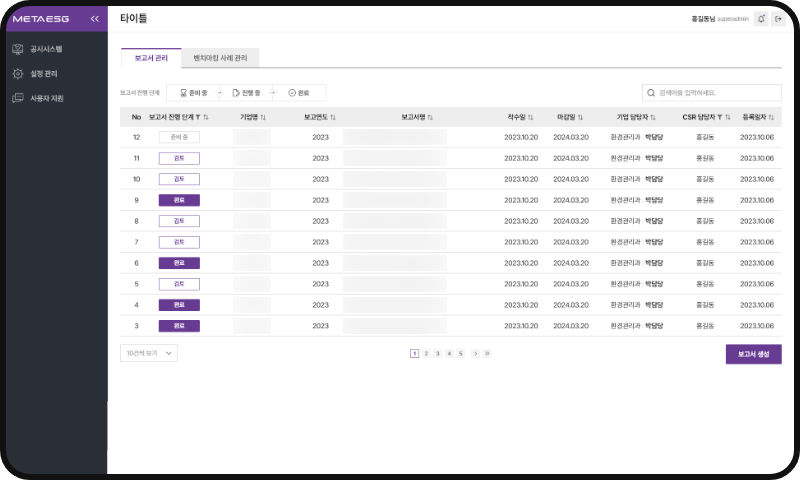Click the logout icon in header
Screen dimensions: 800x480
point(778,19)
